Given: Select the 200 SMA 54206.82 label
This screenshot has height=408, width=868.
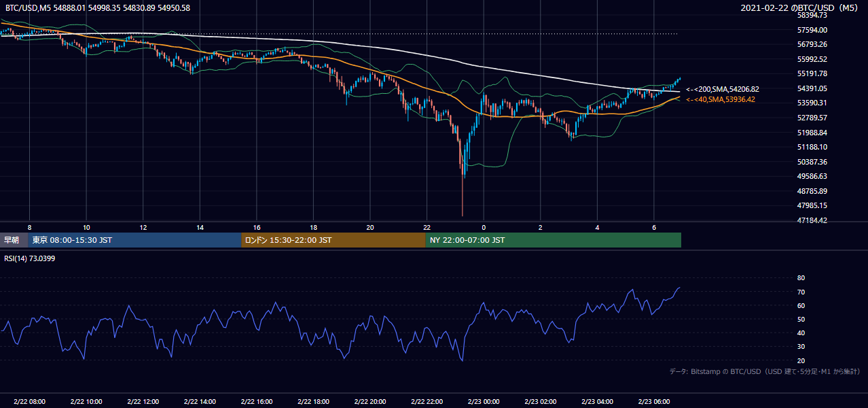Looking at the screenshot, I should coord(722,89).
